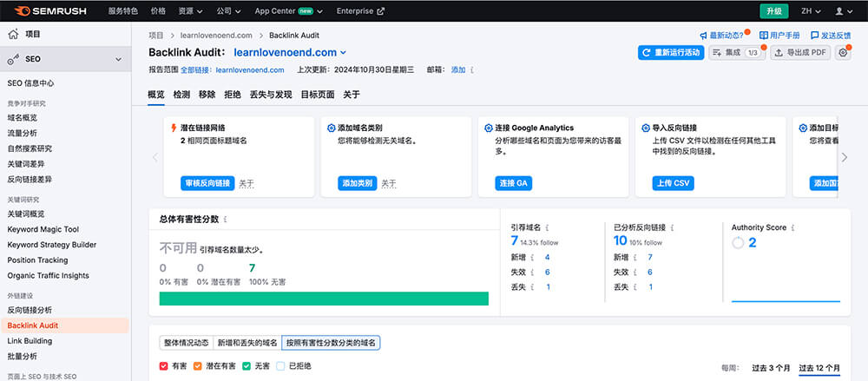Select 整体情况动态 view toggle
This screenshot has height=381, width=868.
coord(187,343)
